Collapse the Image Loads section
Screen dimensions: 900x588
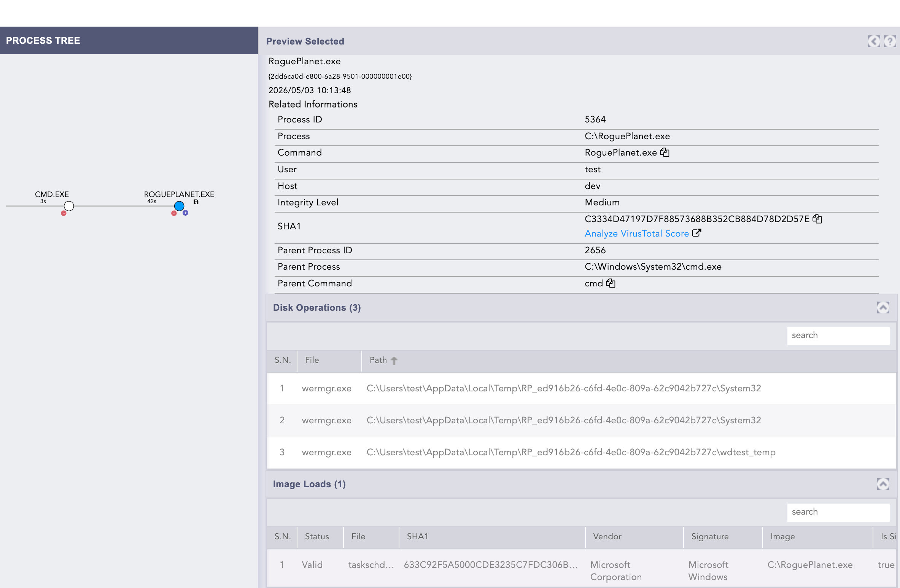[x=883, y=484]
